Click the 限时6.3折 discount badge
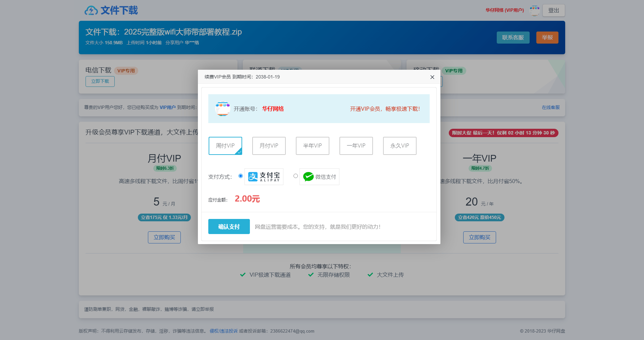Screen dimensions: 644x340 pos(165,168)
